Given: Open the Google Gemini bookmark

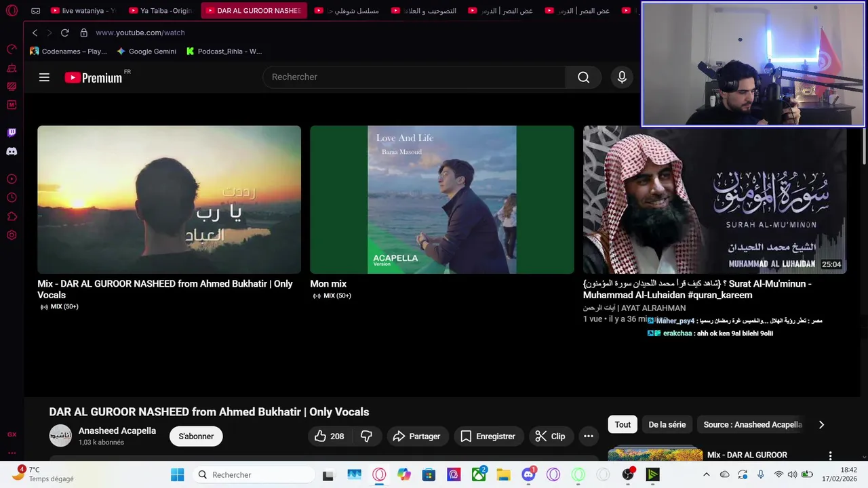Looking at the screenshot, I should (146, 52).
